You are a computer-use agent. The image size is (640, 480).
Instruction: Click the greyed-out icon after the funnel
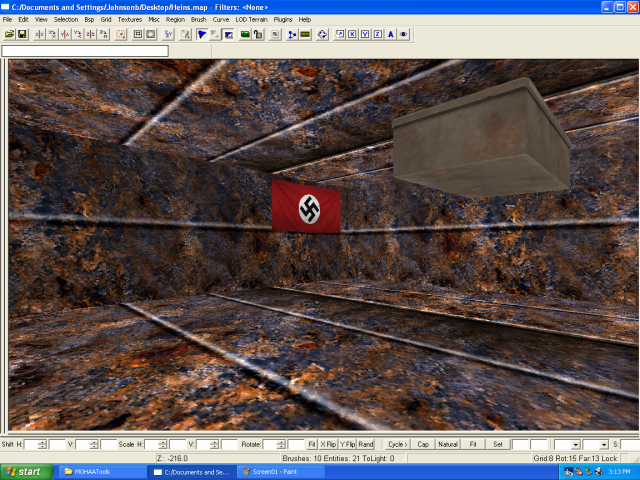215,34
